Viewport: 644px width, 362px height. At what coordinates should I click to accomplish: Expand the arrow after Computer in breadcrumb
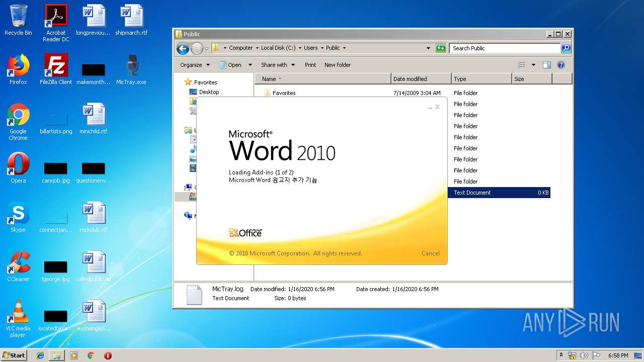257,48
